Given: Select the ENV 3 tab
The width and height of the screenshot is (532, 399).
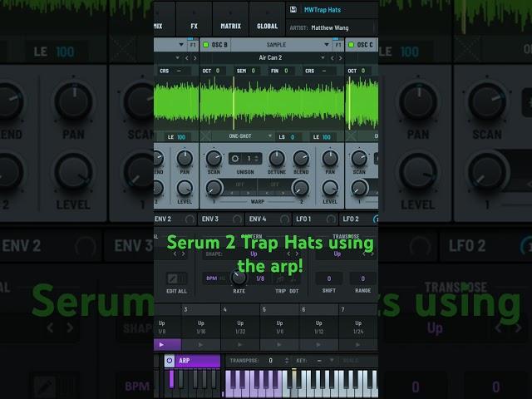Looking at the screenshot, I should point(220,219).
